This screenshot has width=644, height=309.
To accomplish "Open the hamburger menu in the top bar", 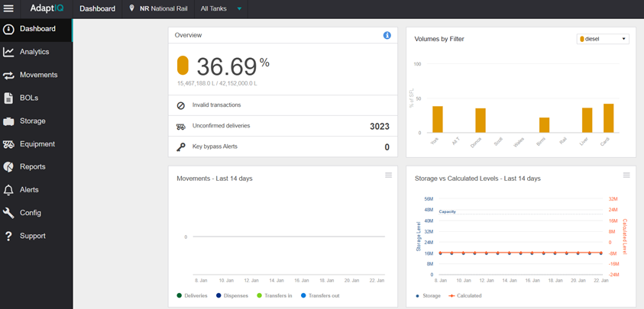I will (x=8, y=8).
